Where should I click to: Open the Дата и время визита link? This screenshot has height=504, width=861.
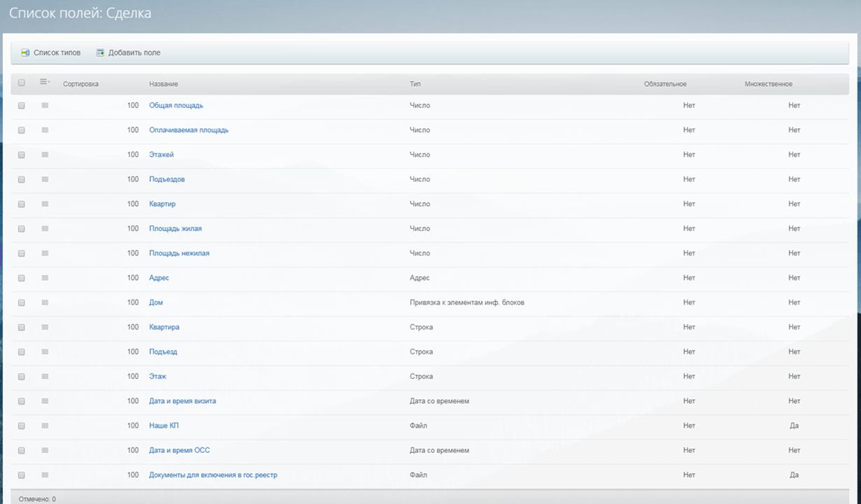pos(183,400)
